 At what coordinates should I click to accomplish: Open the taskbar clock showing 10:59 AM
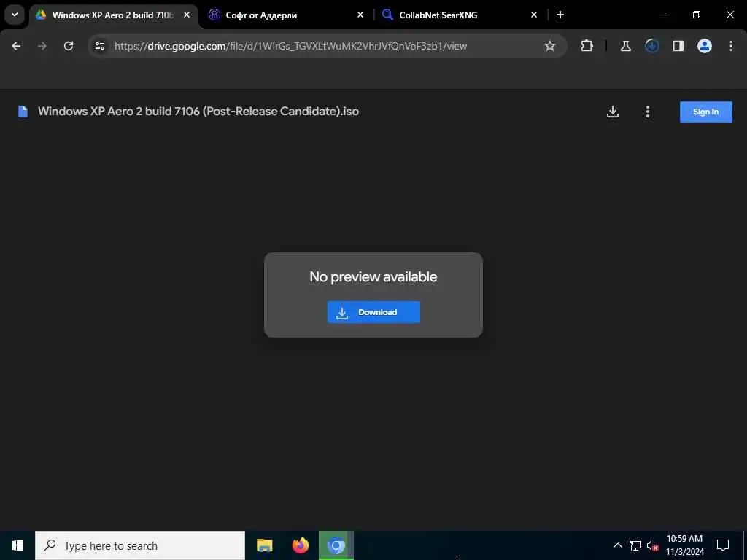click(684, 545)
